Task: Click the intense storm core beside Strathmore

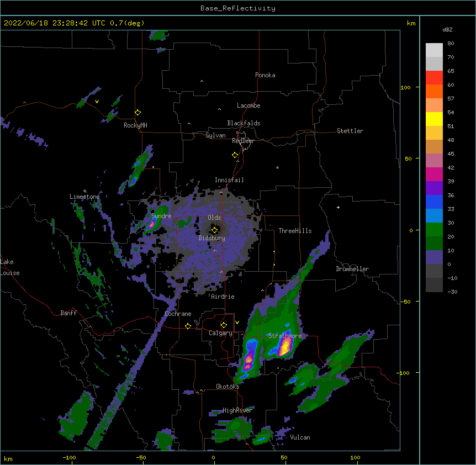Action: coord(285,347)
